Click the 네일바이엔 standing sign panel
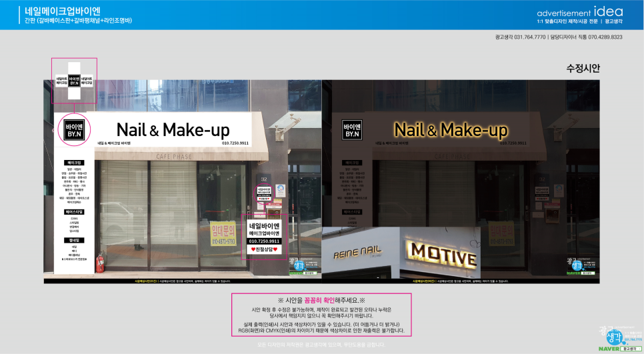The height and width of the screenshot is (354, 644). [x=265, y=233]
